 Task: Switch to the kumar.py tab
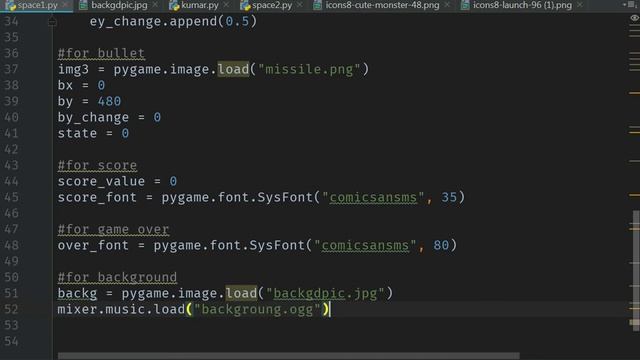coord(199,5)
